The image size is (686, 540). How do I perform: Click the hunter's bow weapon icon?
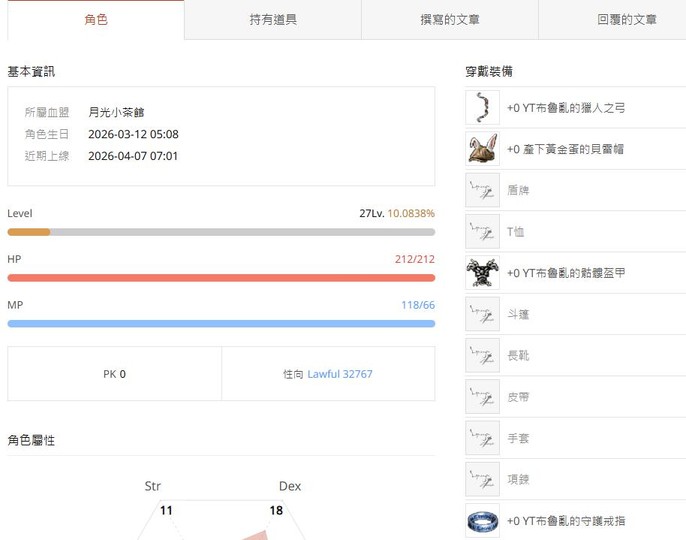482,107
